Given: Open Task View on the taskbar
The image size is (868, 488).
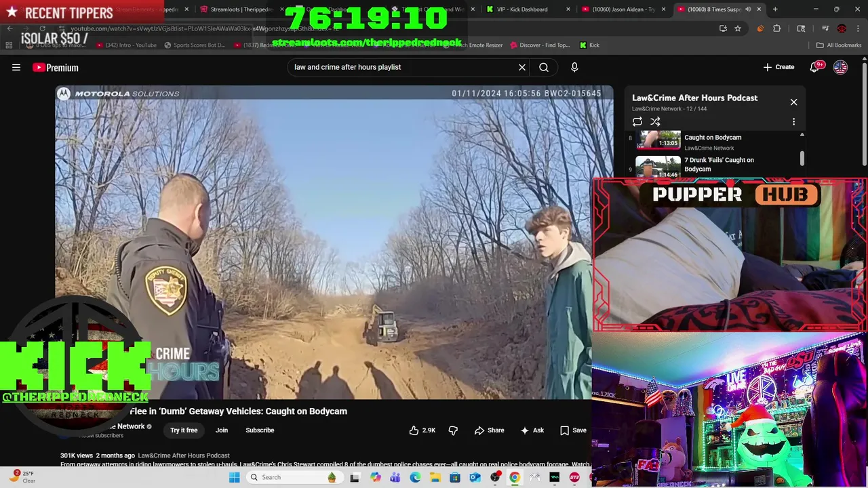Looking at the screenshot, I should coord(354,477).
